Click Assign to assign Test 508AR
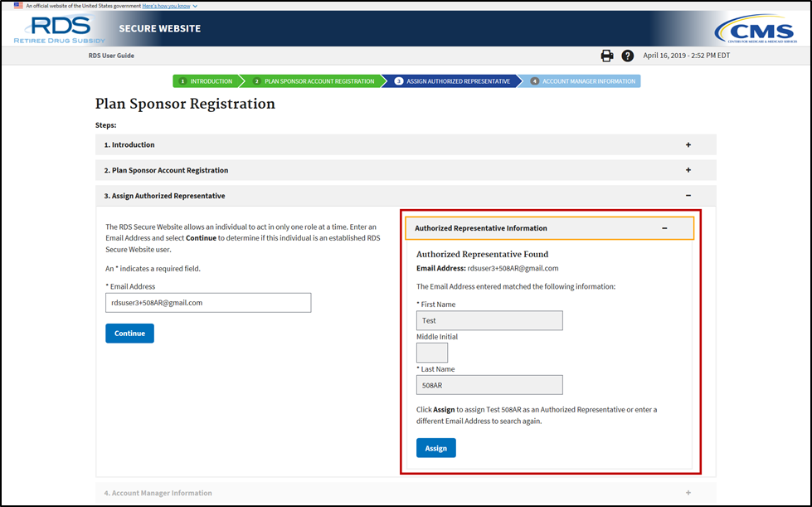 (x=435, y=447)
